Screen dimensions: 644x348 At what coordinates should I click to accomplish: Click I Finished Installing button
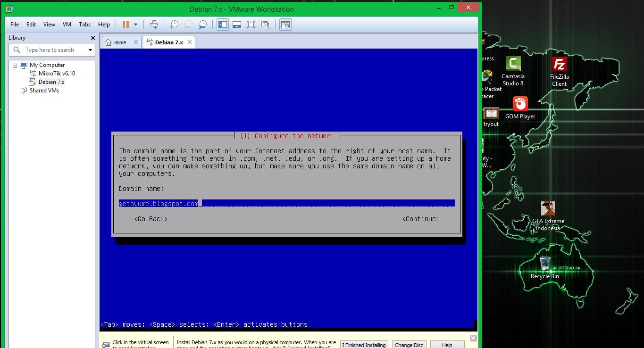364,345
